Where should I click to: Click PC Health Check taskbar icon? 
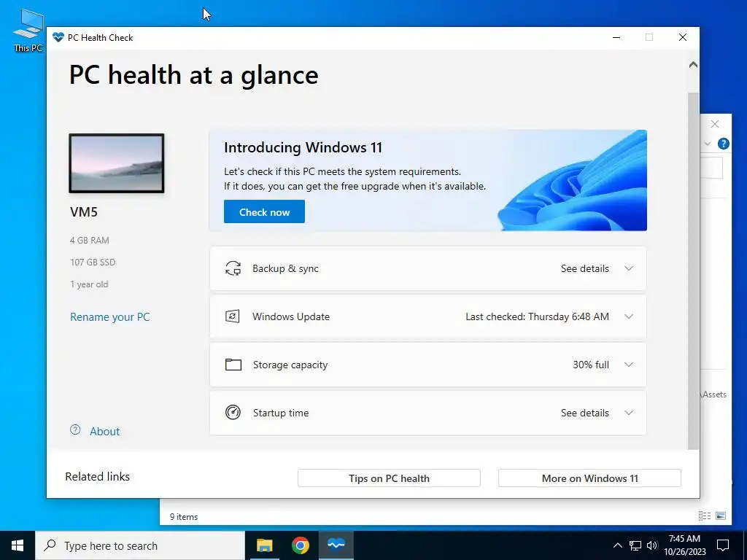pos(336,545)
